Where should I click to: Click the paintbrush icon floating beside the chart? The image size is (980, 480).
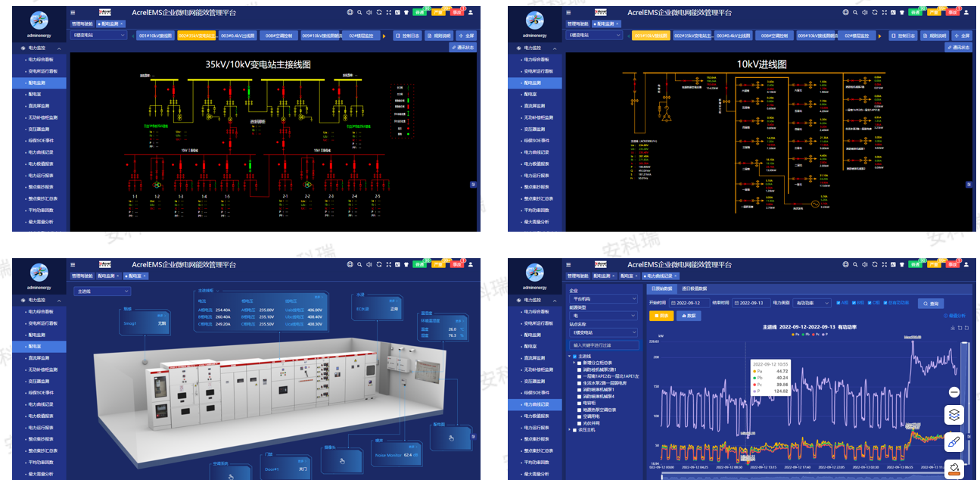(954, 441)
